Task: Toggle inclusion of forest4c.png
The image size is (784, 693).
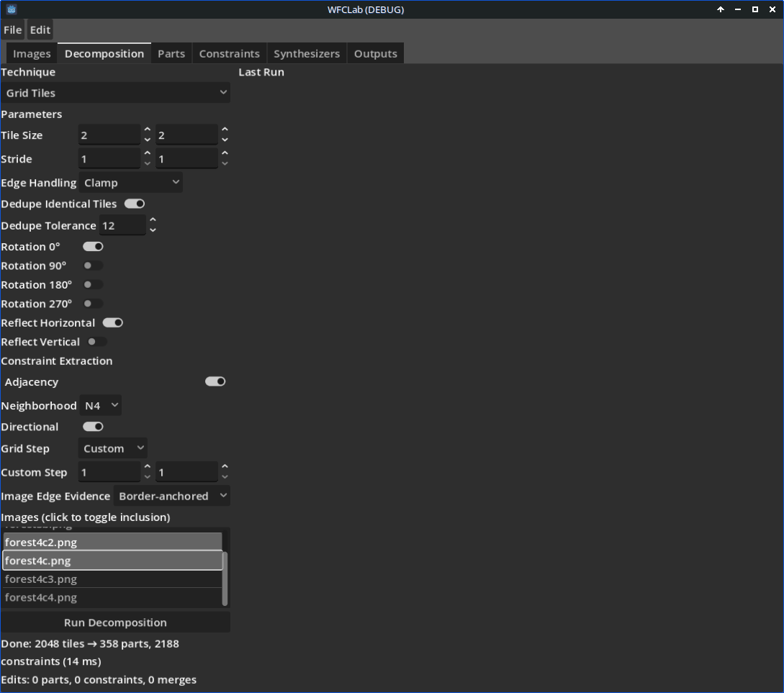Action: tap(112, 561)
